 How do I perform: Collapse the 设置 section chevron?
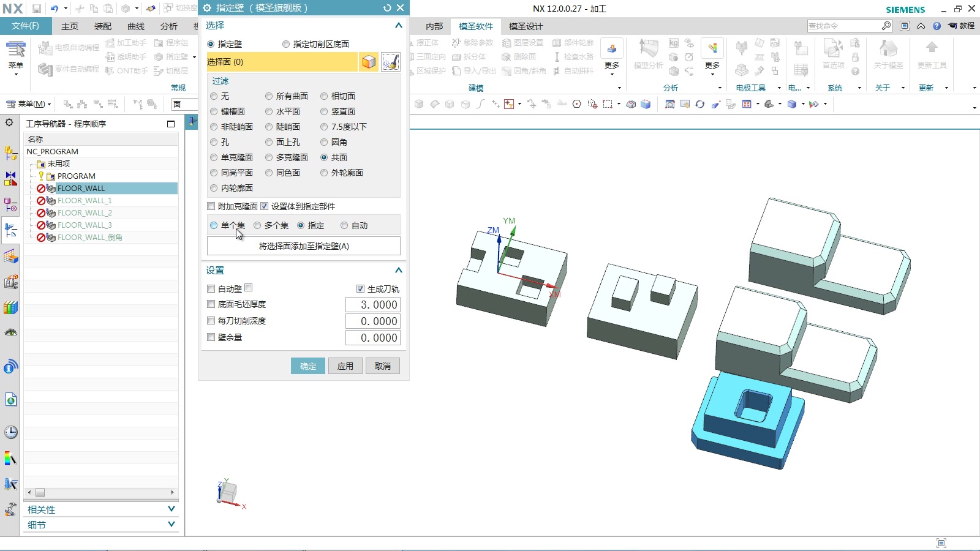(x=399, y=270)
